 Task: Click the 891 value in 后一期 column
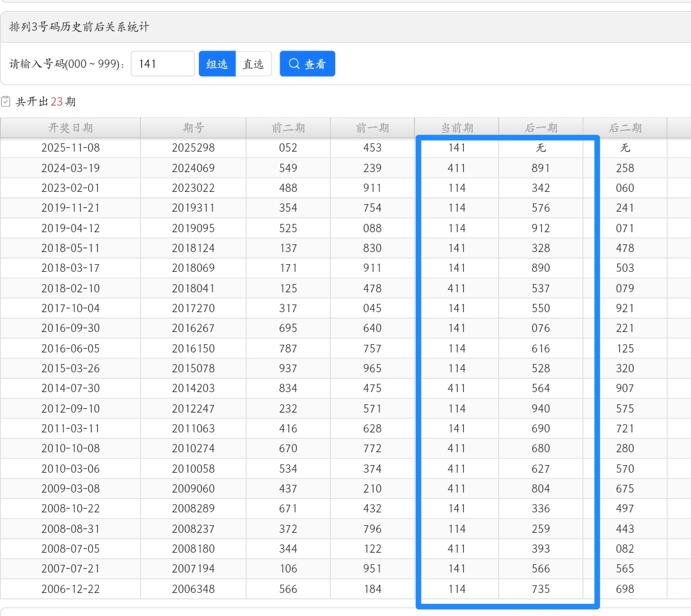tap(541, 168)
